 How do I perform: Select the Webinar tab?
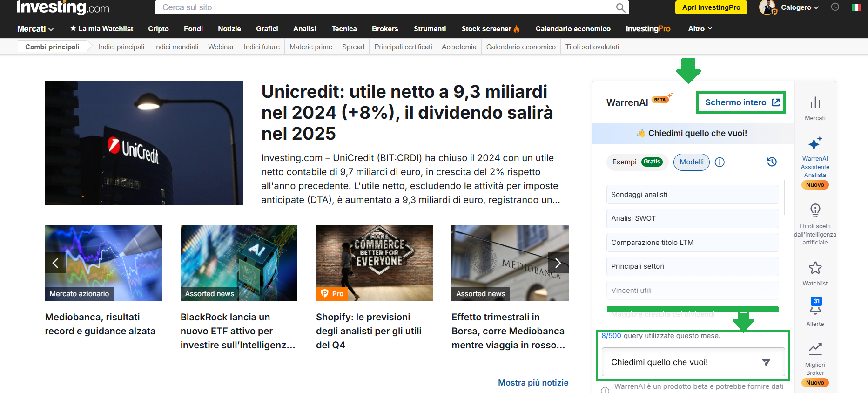click(221, 47)
